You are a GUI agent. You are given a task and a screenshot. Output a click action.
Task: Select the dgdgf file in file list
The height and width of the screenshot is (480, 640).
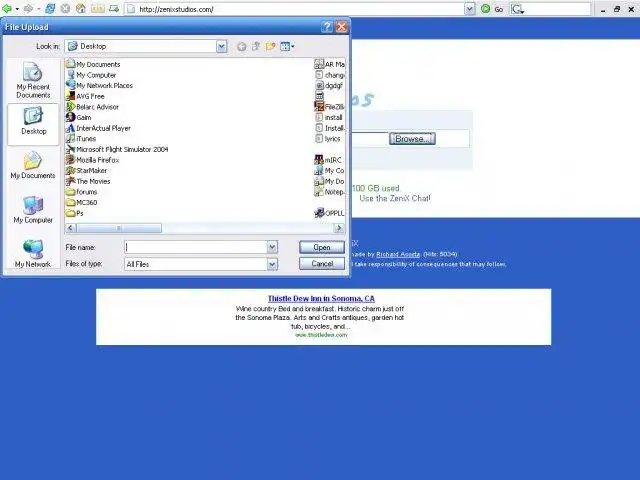tap(329, 86)
